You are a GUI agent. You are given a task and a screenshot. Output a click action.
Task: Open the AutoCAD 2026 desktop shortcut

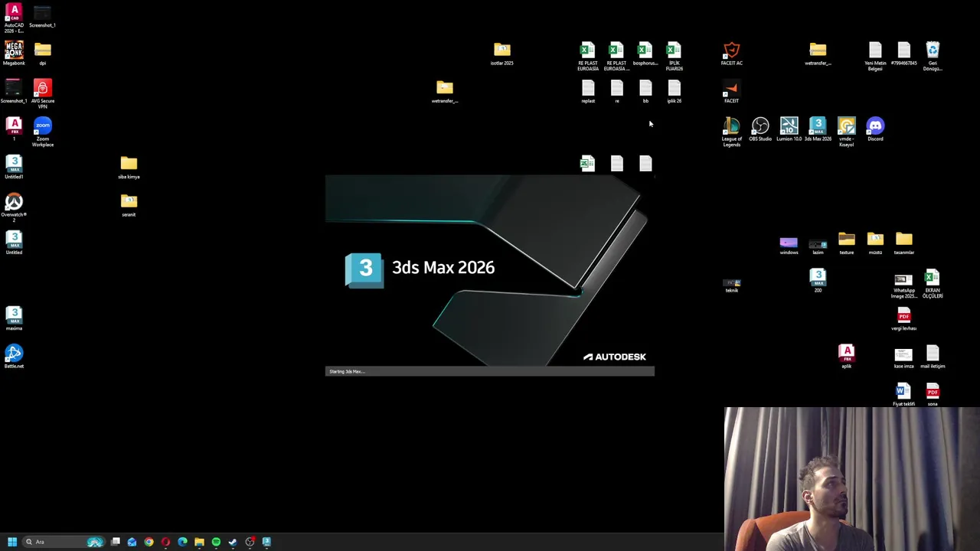click(x=14, y=17)
